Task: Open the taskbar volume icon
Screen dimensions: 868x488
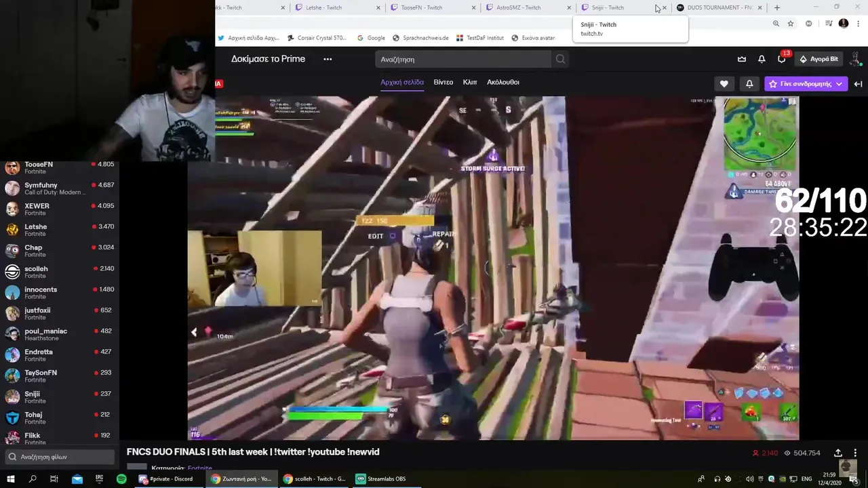Action: coord(749,479)
